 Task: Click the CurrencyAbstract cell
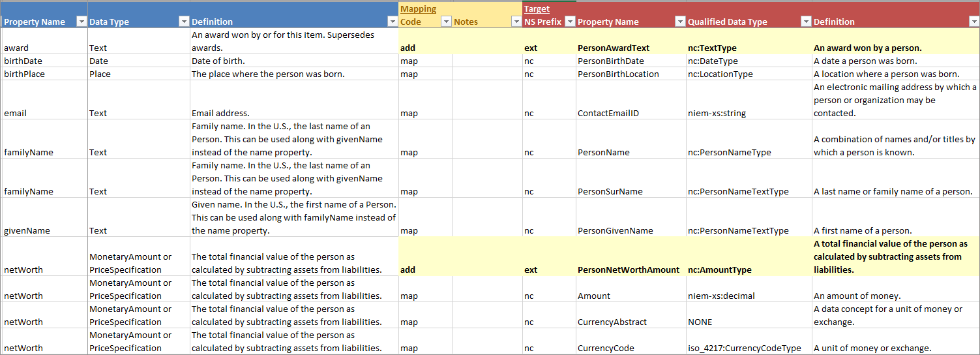(631, 315)
